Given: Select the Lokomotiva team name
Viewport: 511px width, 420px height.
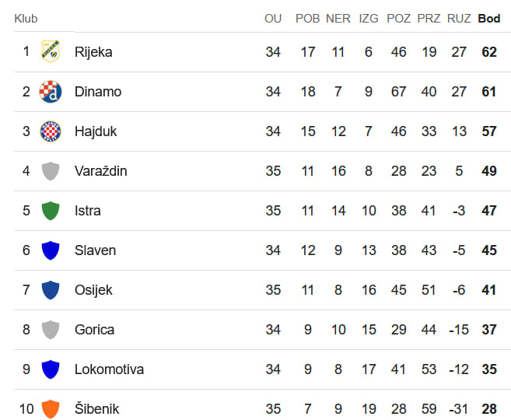Looking at the screenshot, I should click(109, 369).
